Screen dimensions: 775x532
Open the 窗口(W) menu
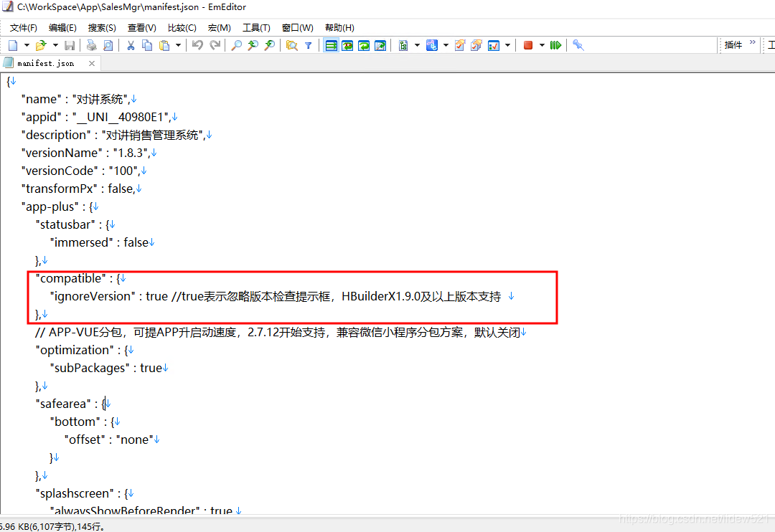[298, 28]
